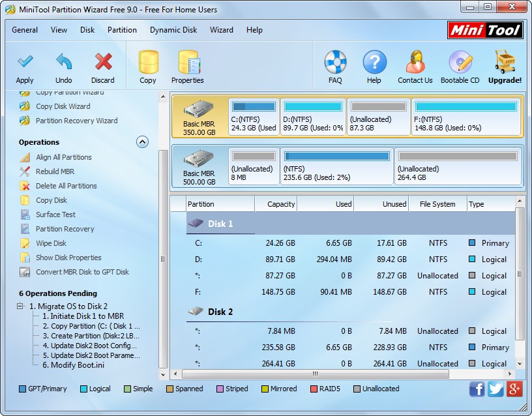Click the Convert MBR to GPT icon
Screen dimensions: 532x416
click(x=25, y=272)
